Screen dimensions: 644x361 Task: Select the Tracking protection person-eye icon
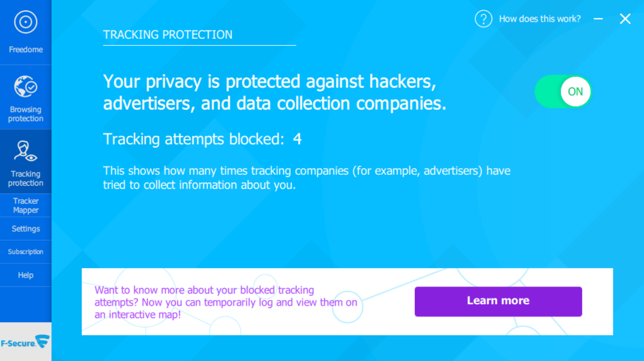tap(25, 151)
